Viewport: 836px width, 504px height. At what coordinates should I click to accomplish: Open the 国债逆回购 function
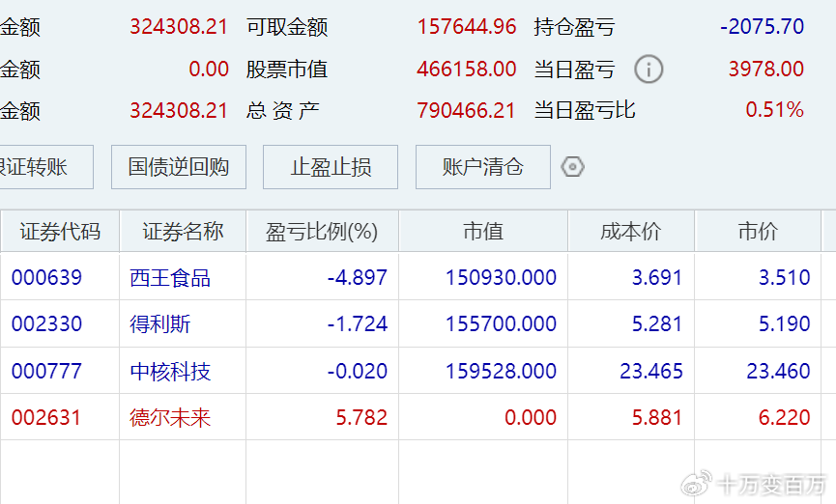point(179,167)
